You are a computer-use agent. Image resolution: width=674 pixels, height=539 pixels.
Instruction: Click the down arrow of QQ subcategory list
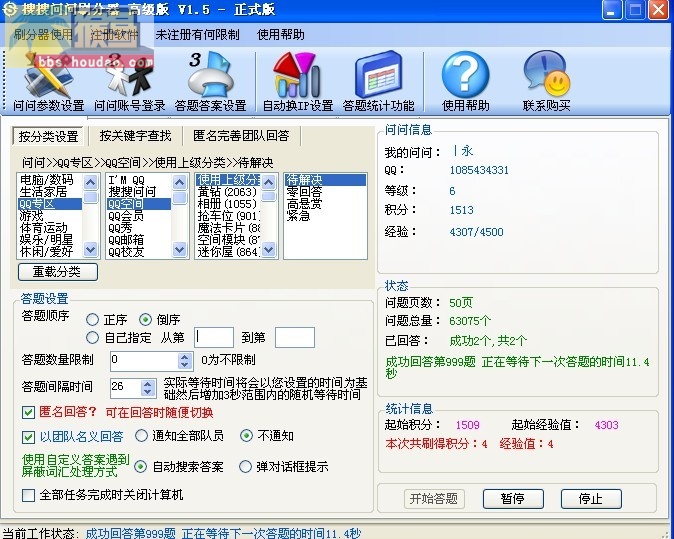179,249
